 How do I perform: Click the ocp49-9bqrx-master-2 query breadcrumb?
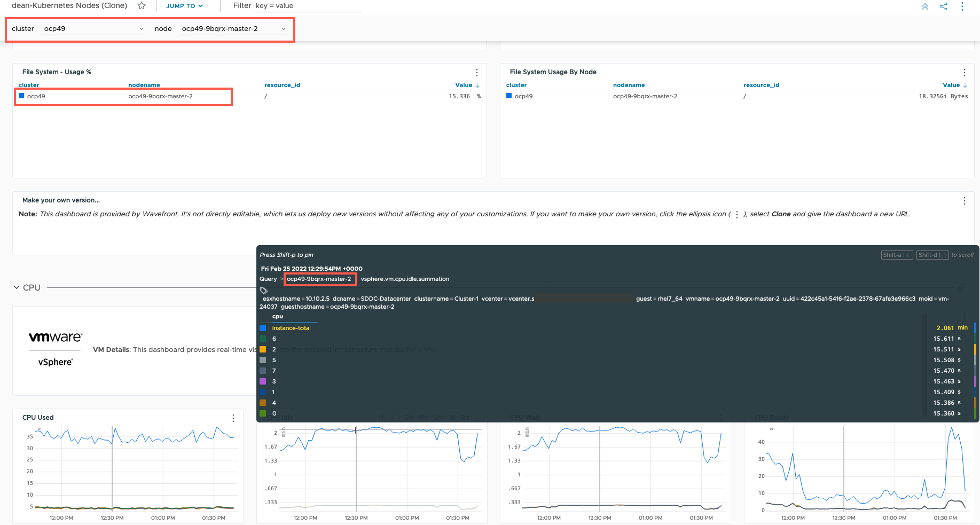click(x=319, y=279)
